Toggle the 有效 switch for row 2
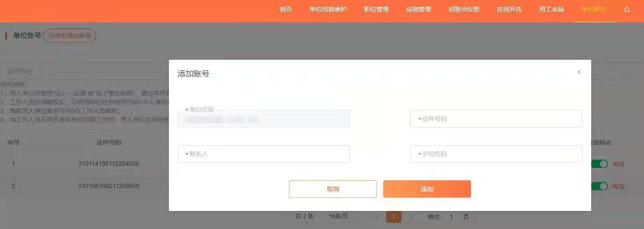This screenshot has height=229, width=644. tap(599, 186)
